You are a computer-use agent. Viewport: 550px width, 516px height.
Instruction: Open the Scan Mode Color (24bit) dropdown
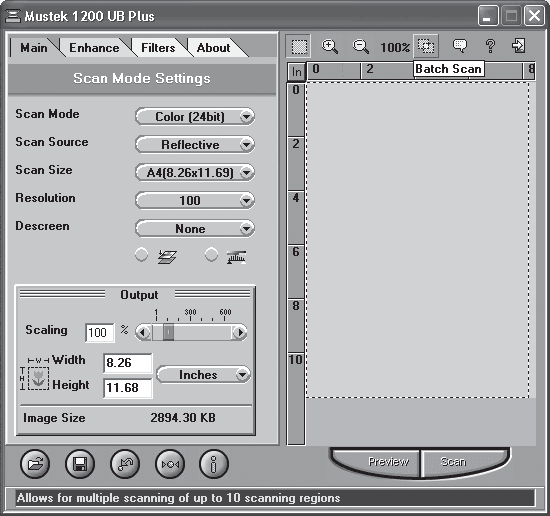point(195,116)
